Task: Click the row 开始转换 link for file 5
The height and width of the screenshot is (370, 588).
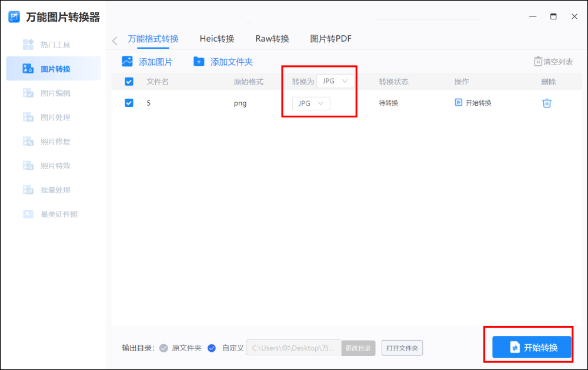Action: (x=479, y=103)
